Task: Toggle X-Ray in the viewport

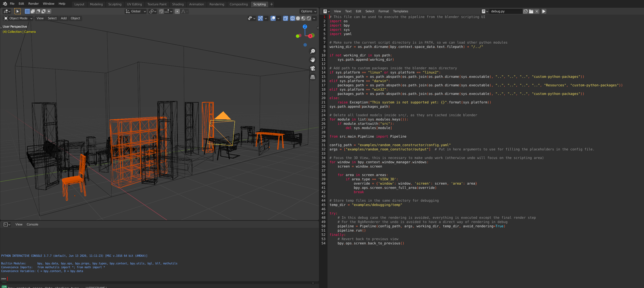Action: click(285, 18)
